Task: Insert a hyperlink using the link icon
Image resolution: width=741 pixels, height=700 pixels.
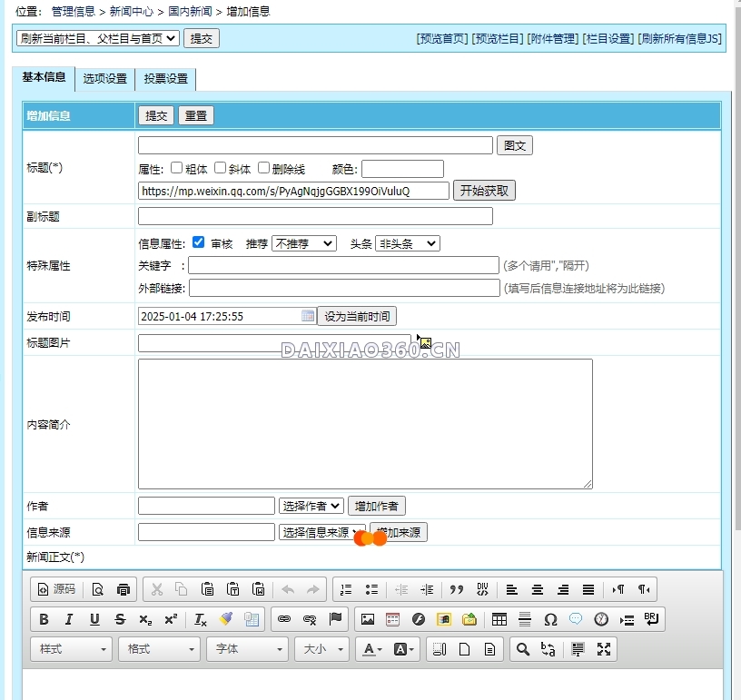Action: point(284,619)
